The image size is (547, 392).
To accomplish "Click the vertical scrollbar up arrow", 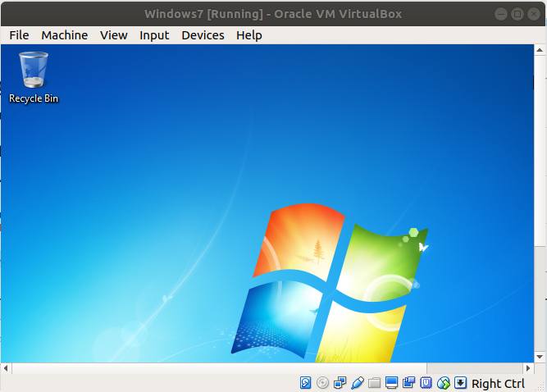I will [540, 50].
